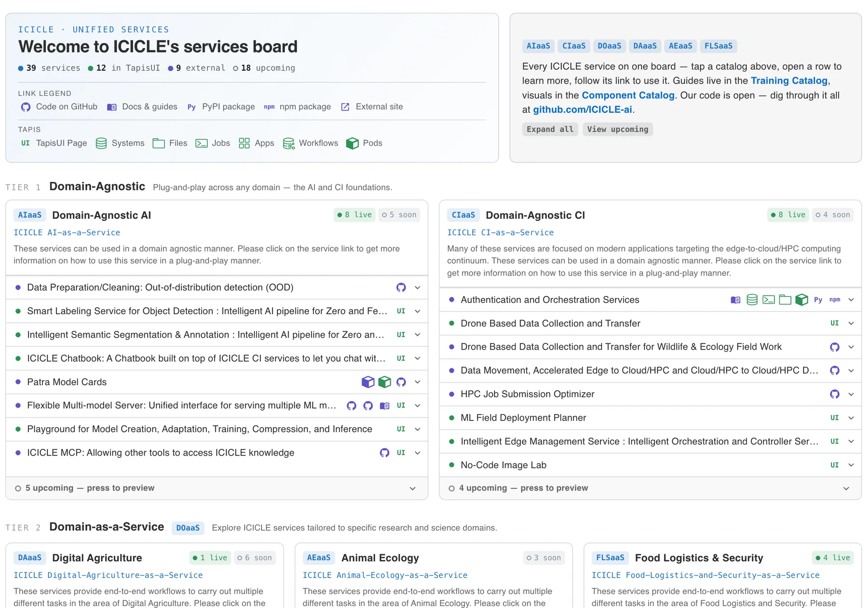Select AIaaS catalog chip in intro panel

538,46
